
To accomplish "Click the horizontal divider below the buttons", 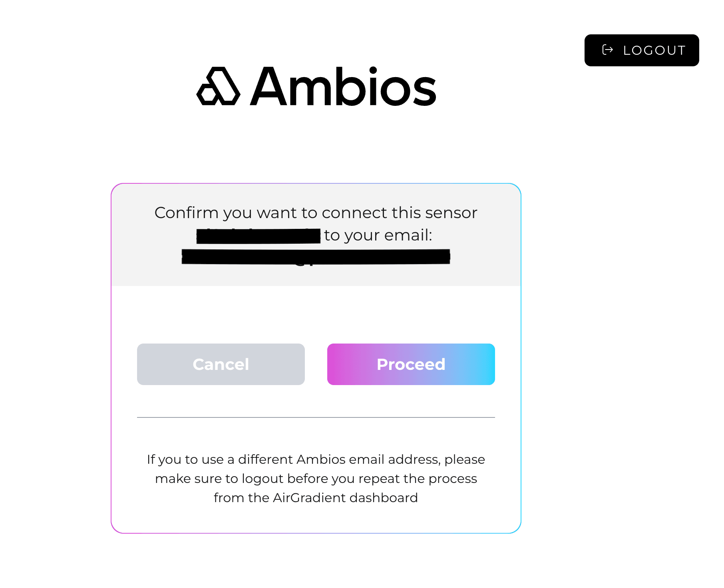I will 316,417.
